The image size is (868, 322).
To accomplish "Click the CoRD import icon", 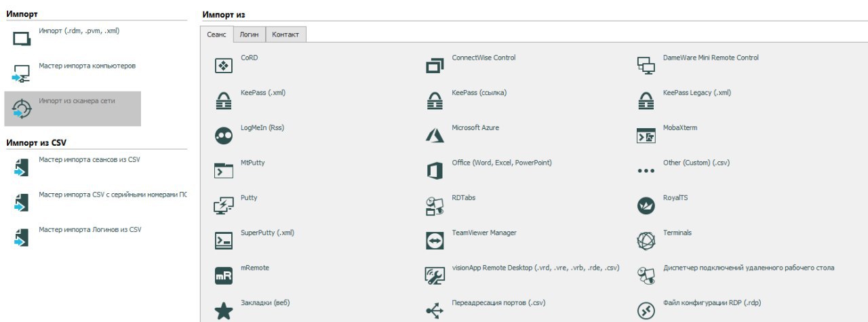I will click(x=223, y=66).
